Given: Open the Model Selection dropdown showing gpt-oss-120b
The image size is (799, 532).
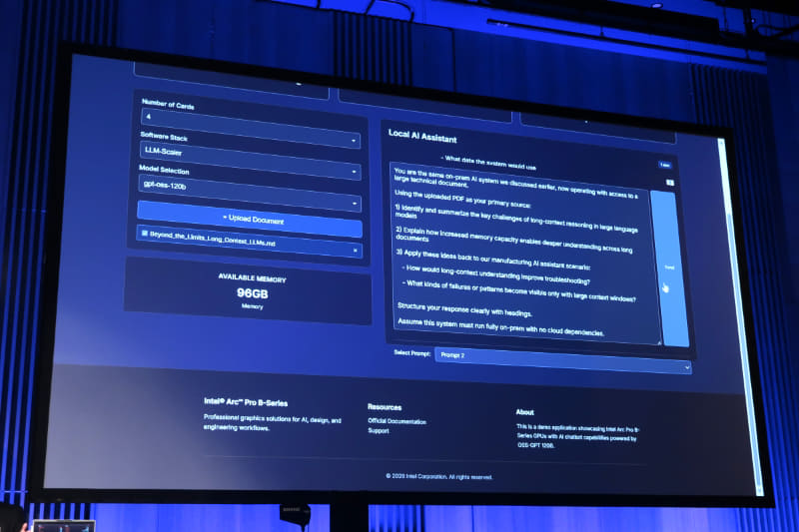Looking at the screenshot, I should pyautogui.click(x=250, y=194).
